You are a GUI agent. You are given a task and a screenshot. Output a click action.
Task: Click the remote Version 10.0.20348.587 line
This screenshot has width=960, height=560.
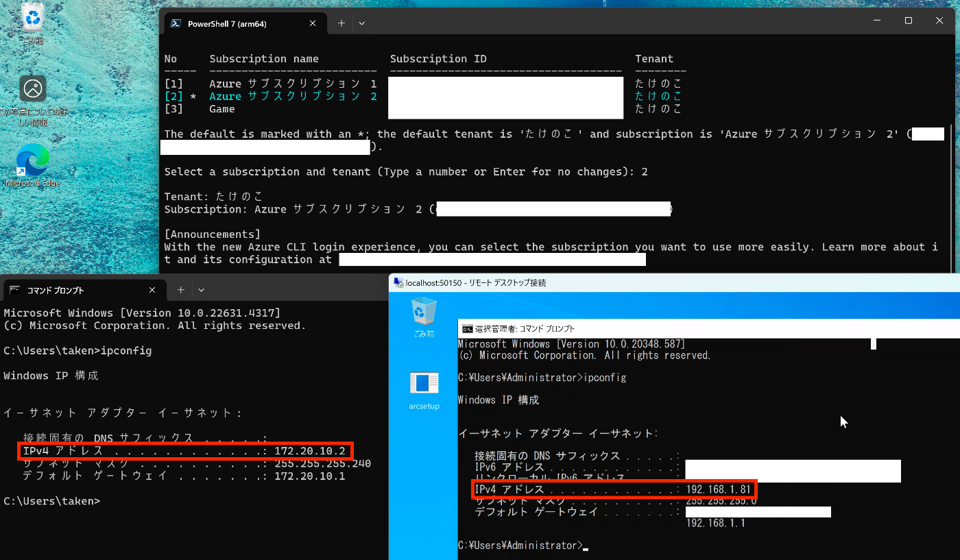point(571,344)
